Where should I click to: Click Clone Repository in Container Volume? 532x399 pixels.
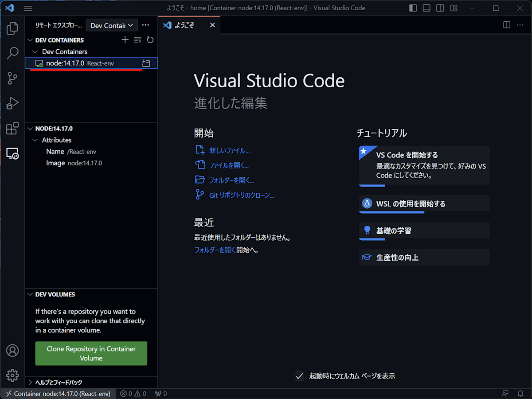pos(91,353)
